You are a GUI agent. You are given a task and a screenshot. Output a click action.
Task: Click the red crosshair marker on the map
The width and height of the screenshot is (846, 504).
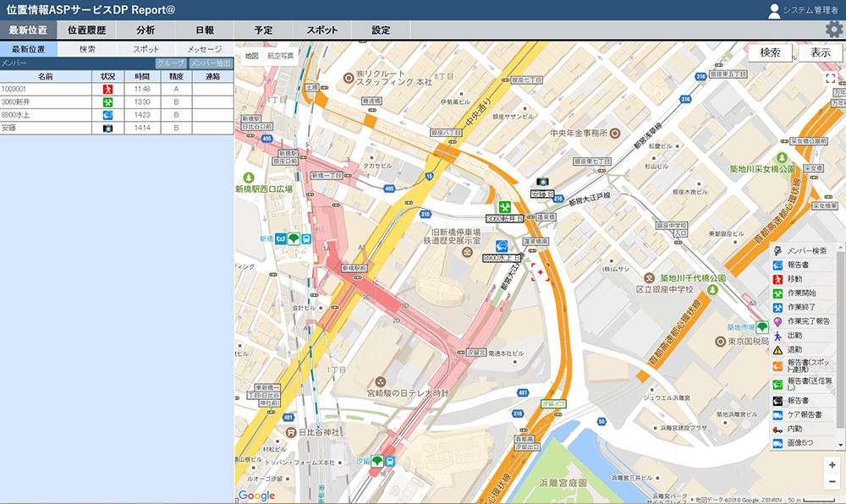(x=540, y=272)
